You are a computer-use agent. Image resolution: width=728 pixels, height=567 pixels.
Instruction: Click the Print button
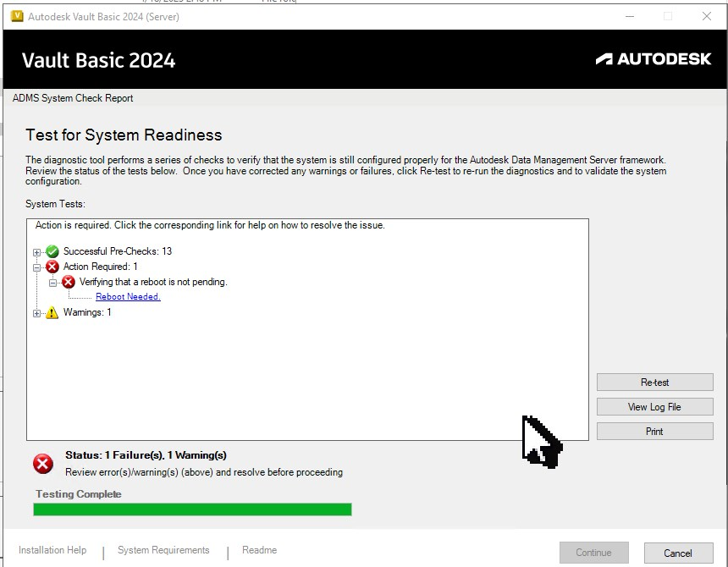tap(654, 432)
